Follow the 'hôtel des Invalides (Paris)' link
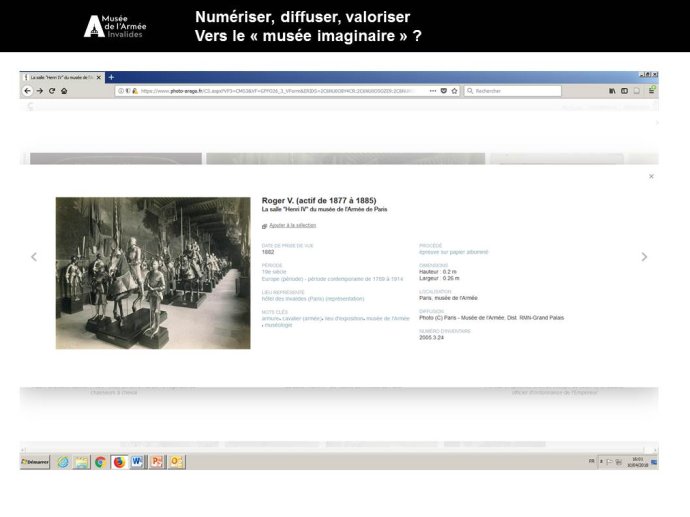Viewport: 690px width, 517px height. coord(313,299)
